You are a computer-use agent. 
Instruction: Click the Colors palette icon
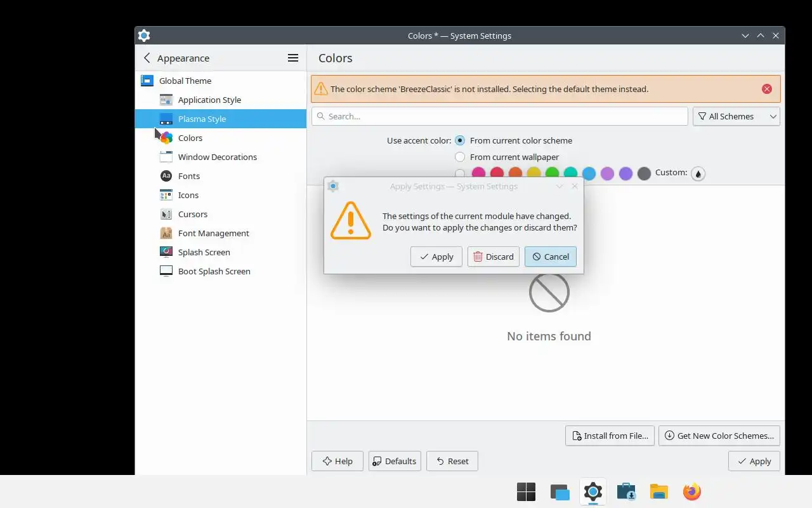click(x=166, y=138)
